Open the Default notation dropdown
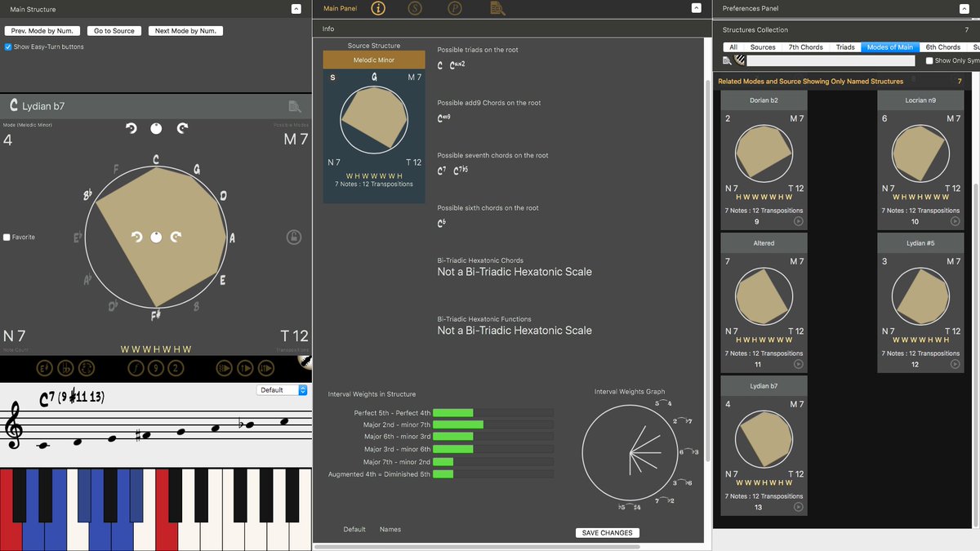This screenshot has width=980, height=551. click(x=282, y=390)
